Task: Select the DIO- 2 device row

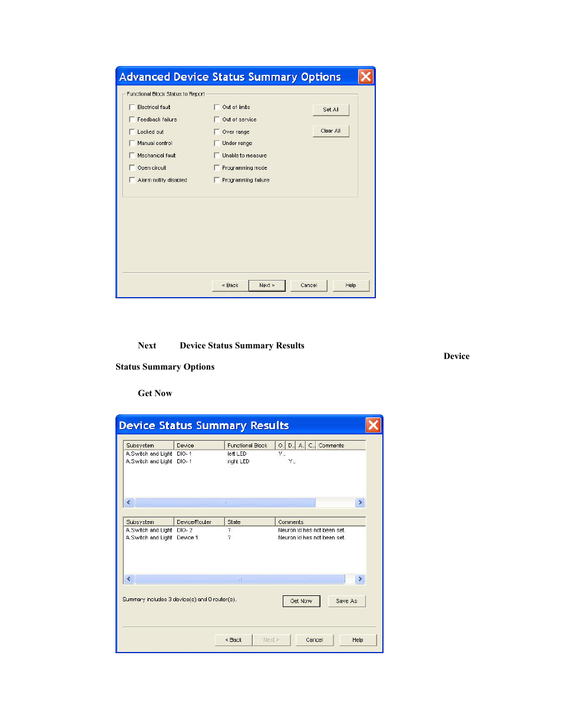Action: pos(244,531)
